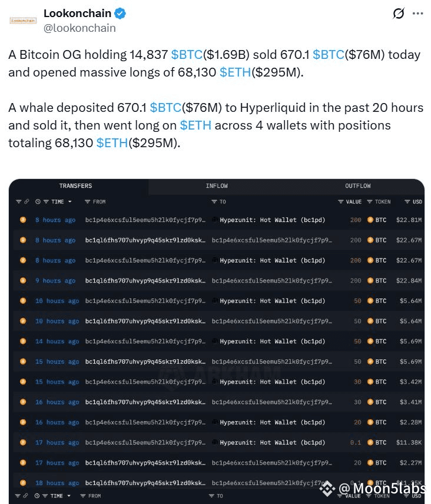Open the first Hyperunit: Hot Wallet entry
This screenshot has height=504, width=431.
pos(272,220)
